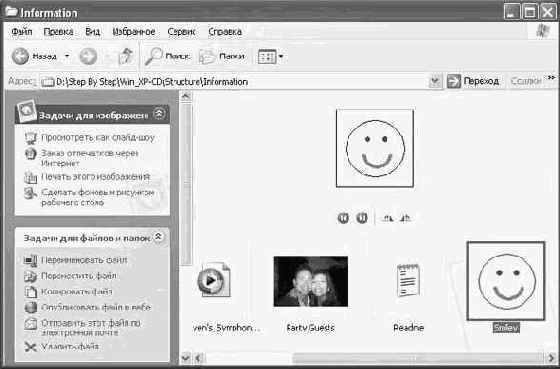This screenshot has width=560, height=369.
Task: Open the Назад history dropdown arrow
Action: [67, 56]
